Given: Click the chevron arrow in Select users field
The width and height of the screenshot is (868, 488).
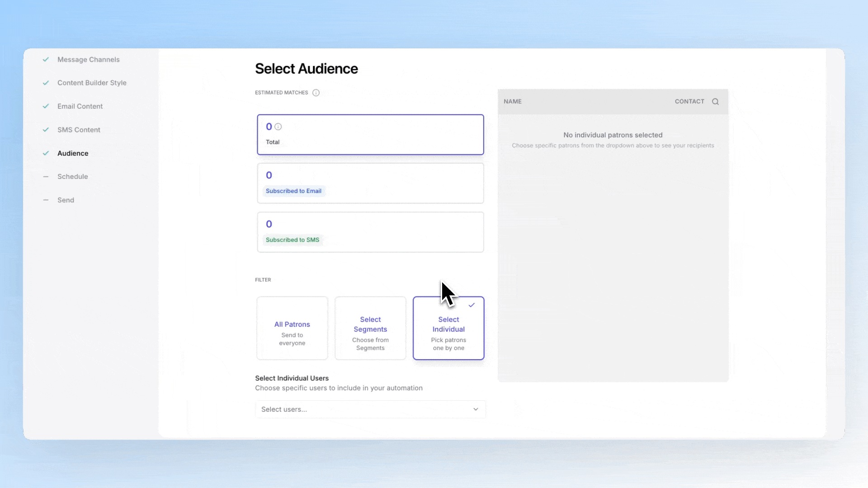Looking at the screenshot, I should (x=476, y=409).
